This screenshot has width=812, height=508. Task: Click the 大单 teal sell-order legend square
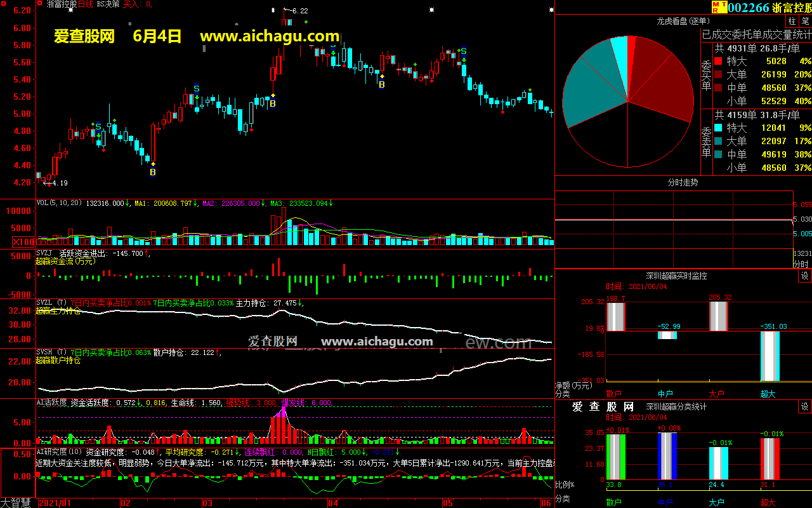tap(718, 141)
